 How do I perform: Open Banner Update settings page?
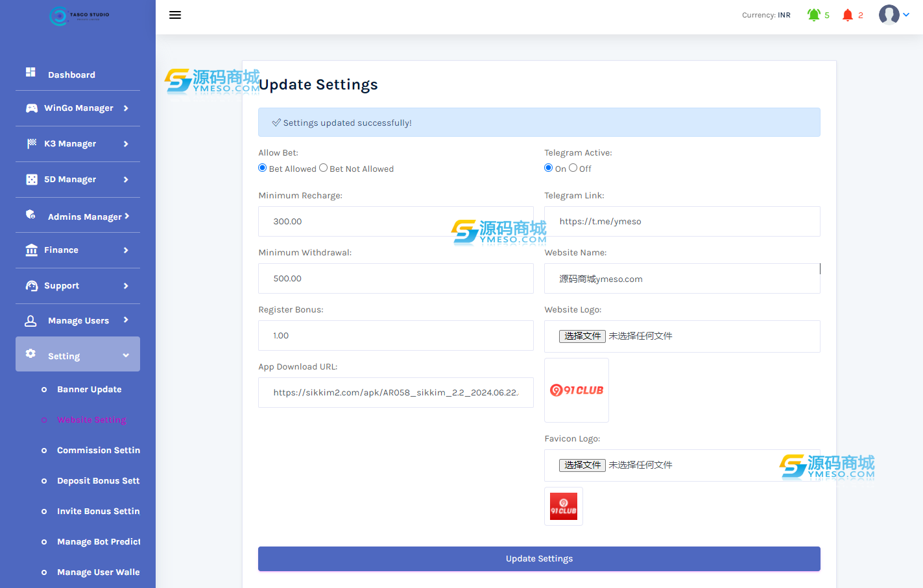coord(89,390)
